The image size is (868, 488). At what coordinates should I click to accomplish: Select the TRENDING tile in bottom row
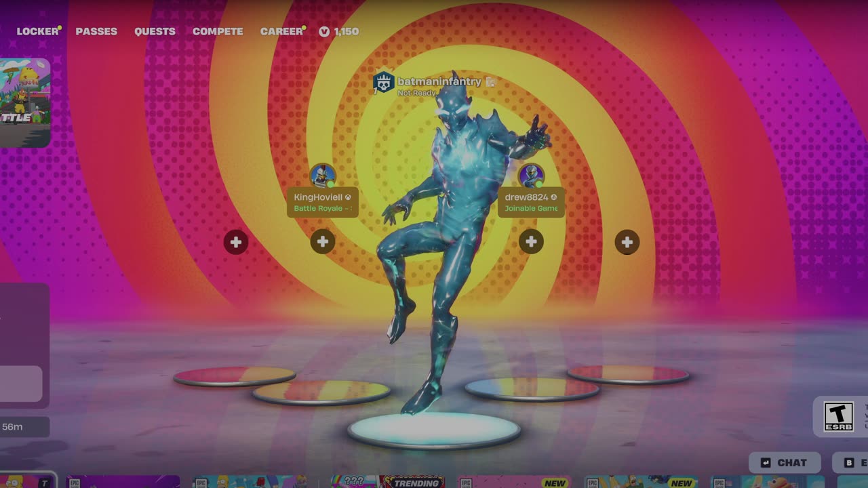[x=387, y=482]
